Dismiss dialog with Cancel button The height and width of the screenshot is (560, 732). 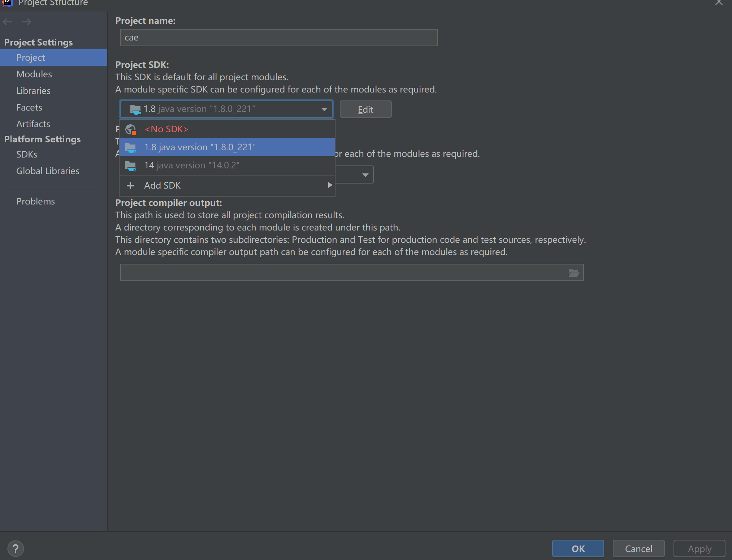click(638, 548)
